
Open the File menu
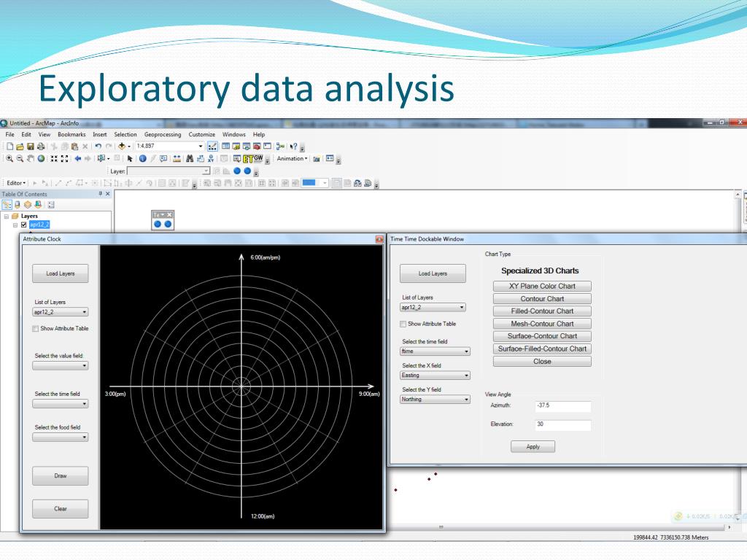[10, 135]
